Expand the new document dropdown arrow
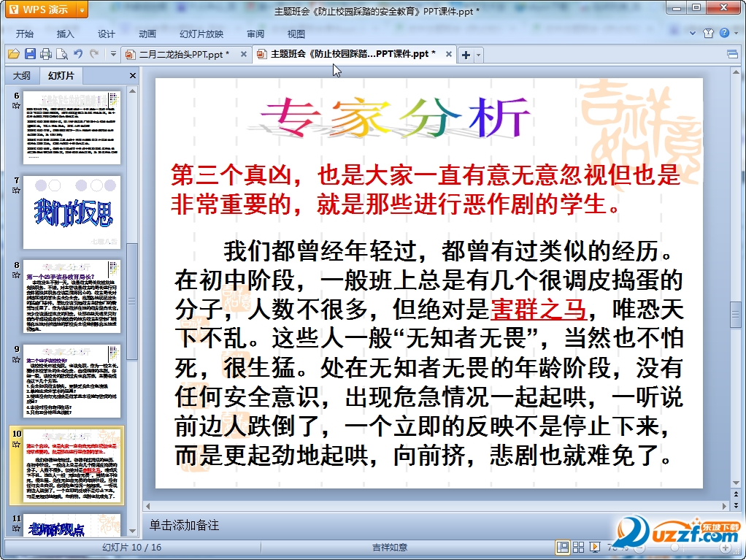The image size is (746, 560). (x=478, y=55)
